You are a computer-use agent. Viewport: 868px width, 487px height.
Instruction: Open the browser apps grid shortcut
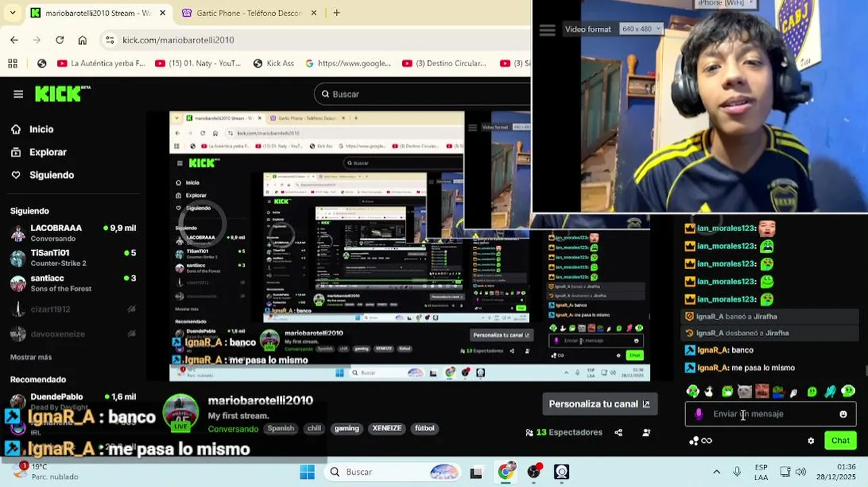click(12, 63)
